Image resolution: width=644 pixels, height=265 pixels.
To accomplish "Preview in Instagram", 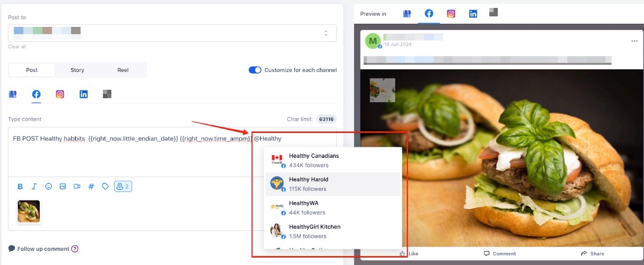I will pyautogui.click(x=451, y=14).
